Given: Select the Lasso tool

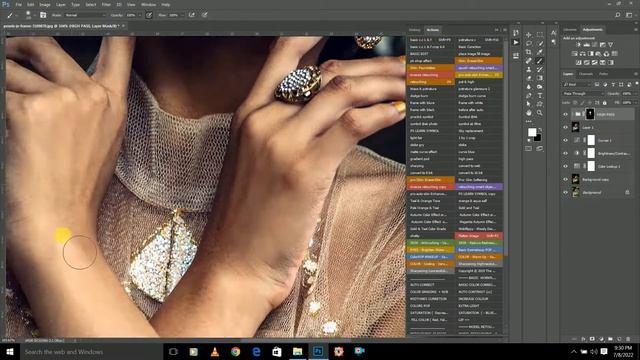Looking at the screenshot, I should click(529, 43).
